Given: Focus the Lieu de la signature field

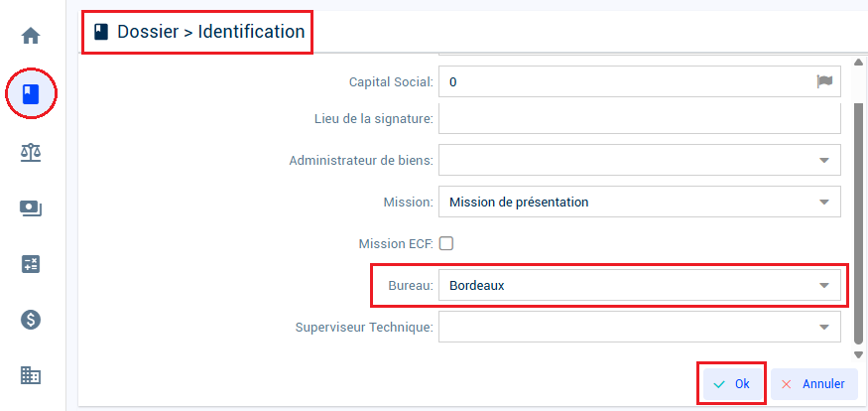Looking at the screenshot, I should pos(640,118).
